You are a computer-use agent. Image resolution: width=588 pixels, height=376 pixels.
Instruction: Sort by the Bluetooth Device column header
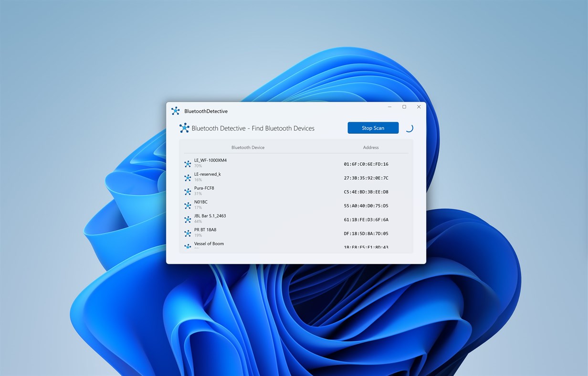coord(248,147)
